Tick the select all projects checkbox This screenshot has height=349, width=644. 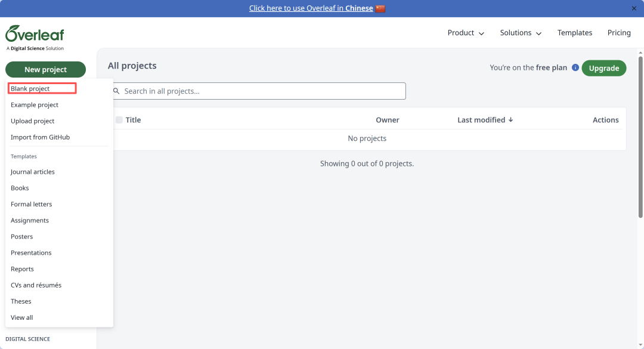click(x=119, y=120)
